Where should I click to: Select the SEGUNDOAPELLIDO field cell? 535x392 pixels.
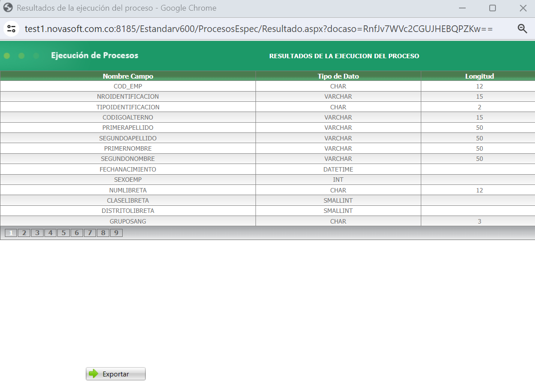click(128, 138)
